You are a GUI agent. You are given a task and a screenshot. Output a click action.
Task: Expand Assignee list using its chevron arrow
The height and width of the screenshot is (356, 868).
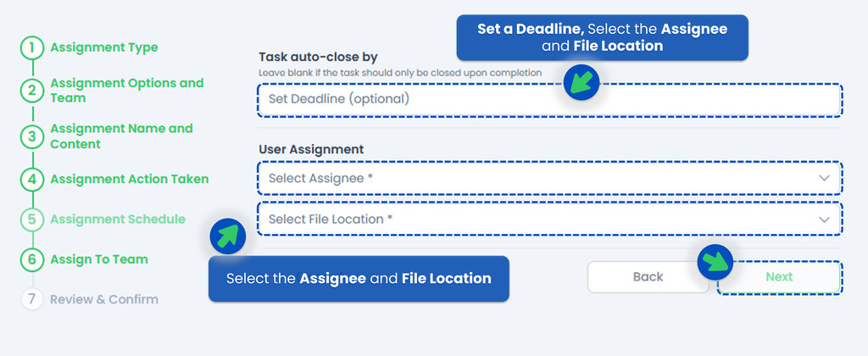pos(824,178)
